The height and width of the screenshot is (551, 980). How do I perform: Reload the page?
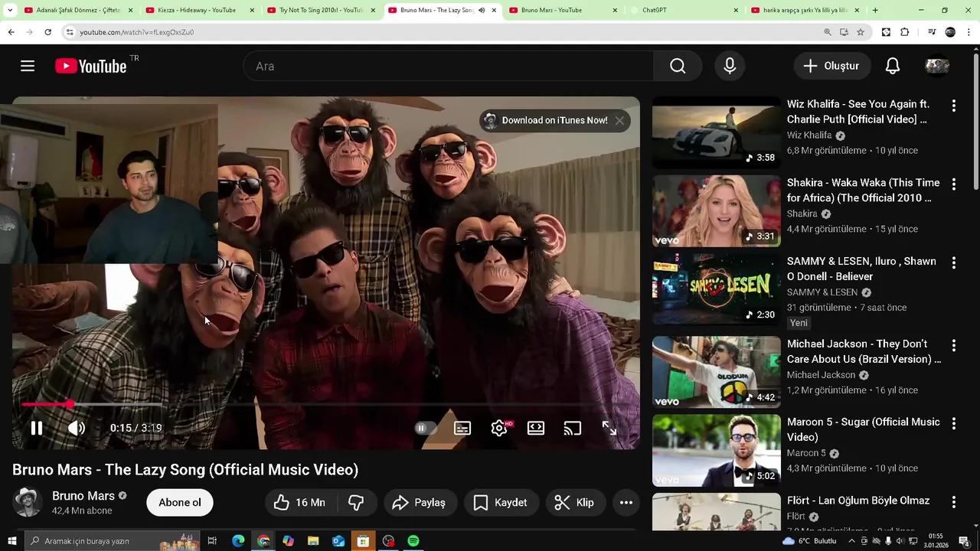pyautogui.click(x=47, y=32)
